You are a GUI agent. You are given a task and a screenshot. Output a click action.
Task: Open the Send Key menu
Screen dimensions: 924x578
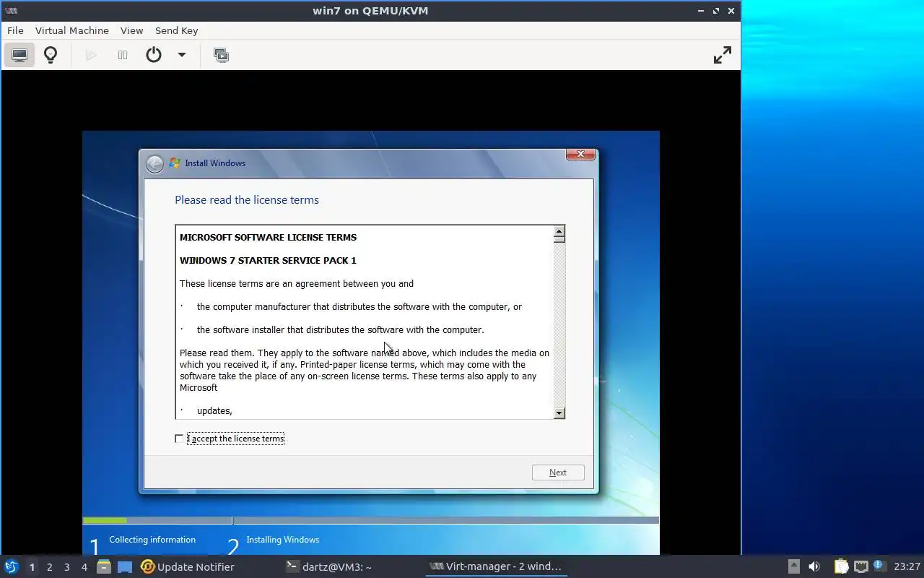(x=176, y=30)
